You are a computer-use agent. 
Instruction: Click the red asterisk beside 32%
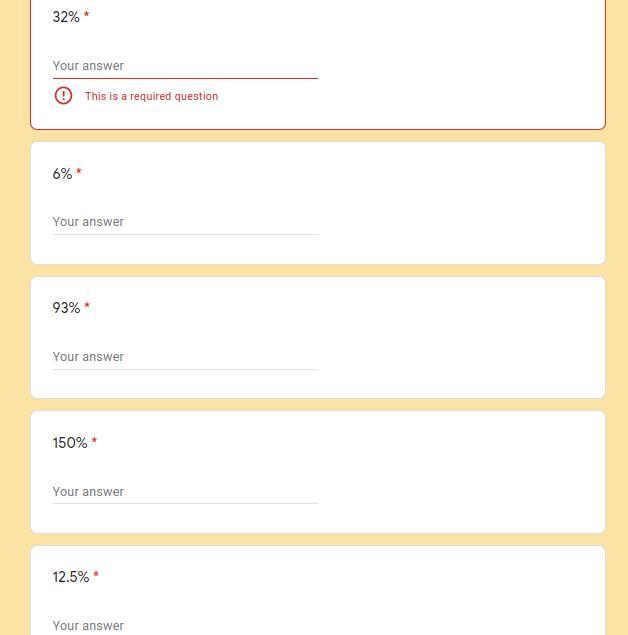[x=86, y=16]
